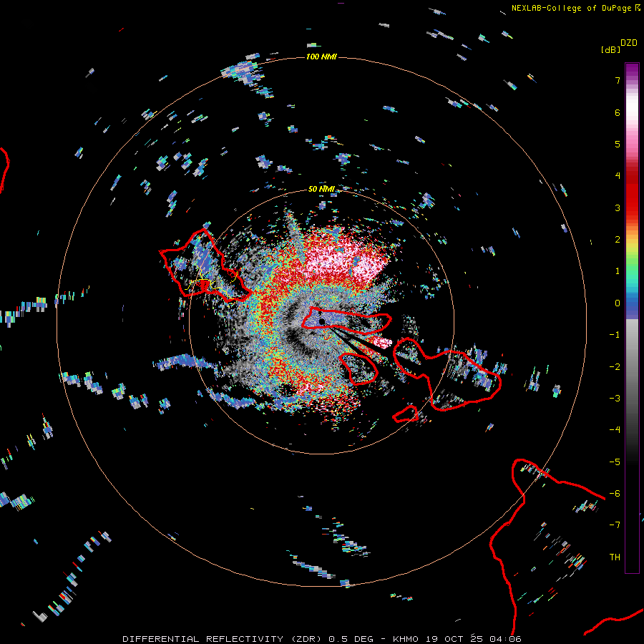The height and width of the screenshot is (644, 644).
Task: Click the -2 value on the color scale
Action: click(615, 367)
